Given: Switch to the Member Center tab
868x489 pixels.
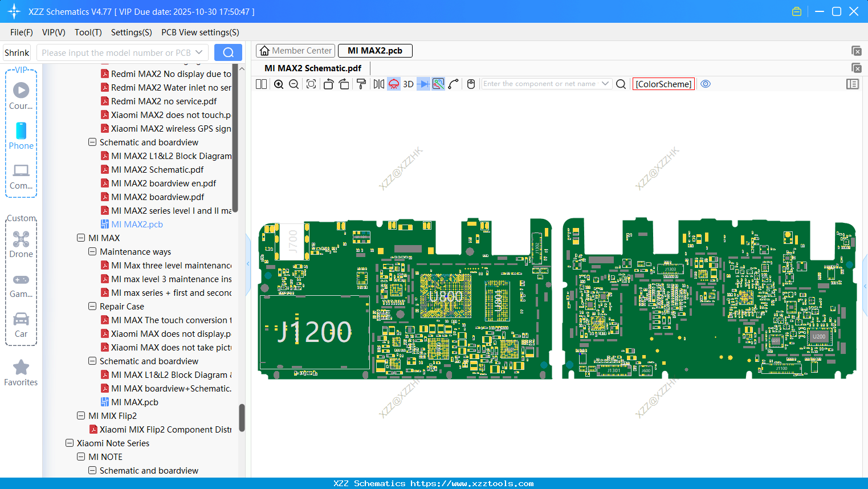Looking at the screenshot, I should 296,51.
